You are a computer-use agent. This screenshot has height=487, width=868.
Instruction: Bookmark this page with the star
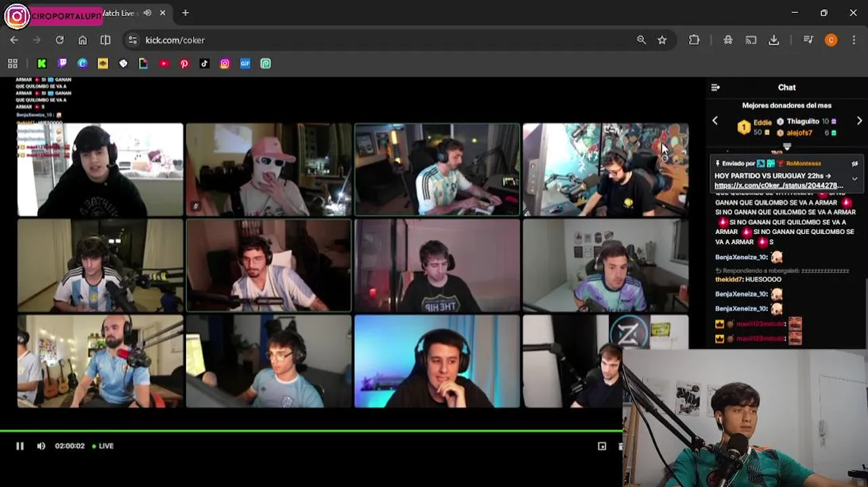662,40
